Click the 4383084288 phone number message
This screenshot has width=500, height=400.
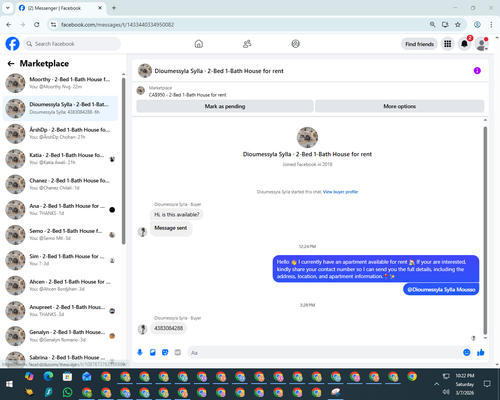(169, 328)
